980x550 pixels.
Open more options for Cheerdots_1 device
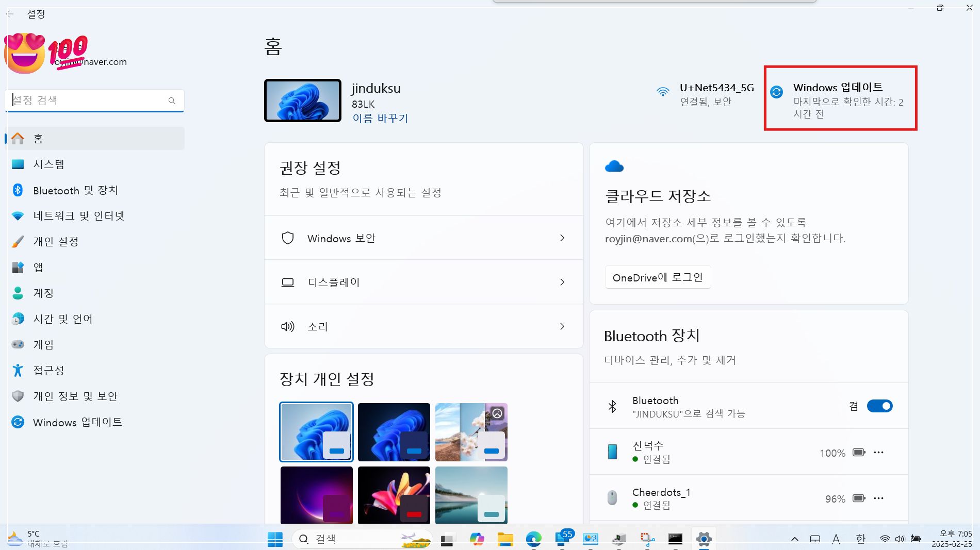point(878,498)
